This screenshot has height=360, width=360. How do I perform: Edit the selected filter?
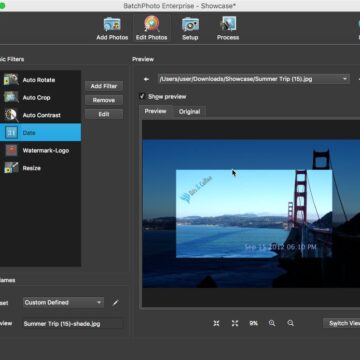(x=104, y=114)
